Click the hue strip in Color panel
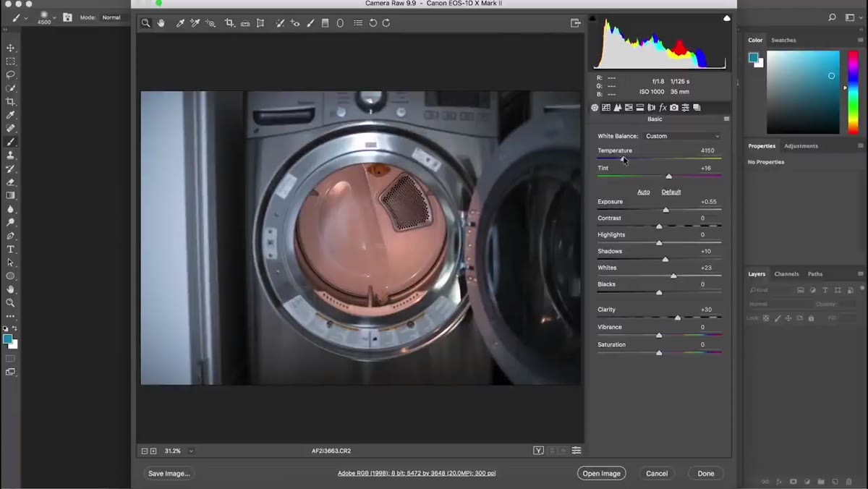 [x=853, y=92]
